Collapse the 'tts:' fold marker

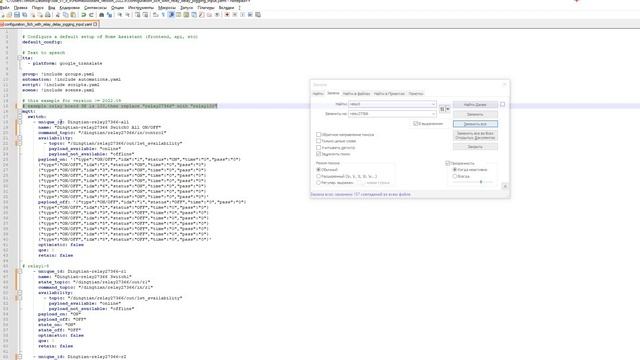pos(19,58)
